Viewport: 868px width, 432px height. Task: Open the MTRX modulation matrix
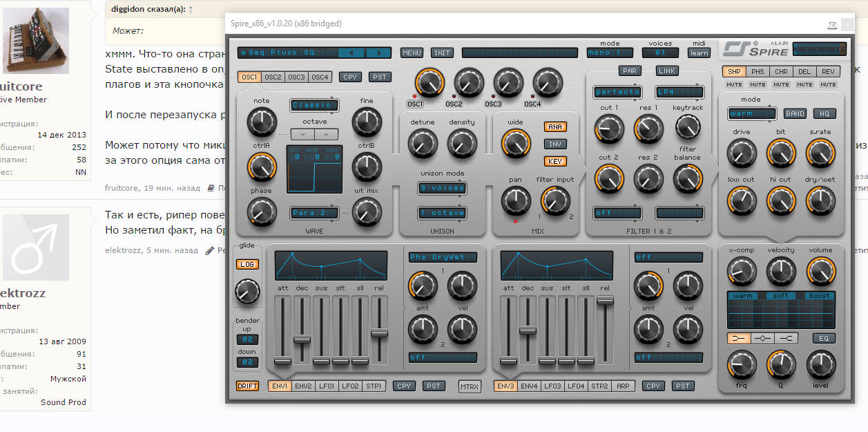click(x=470, y=386)
